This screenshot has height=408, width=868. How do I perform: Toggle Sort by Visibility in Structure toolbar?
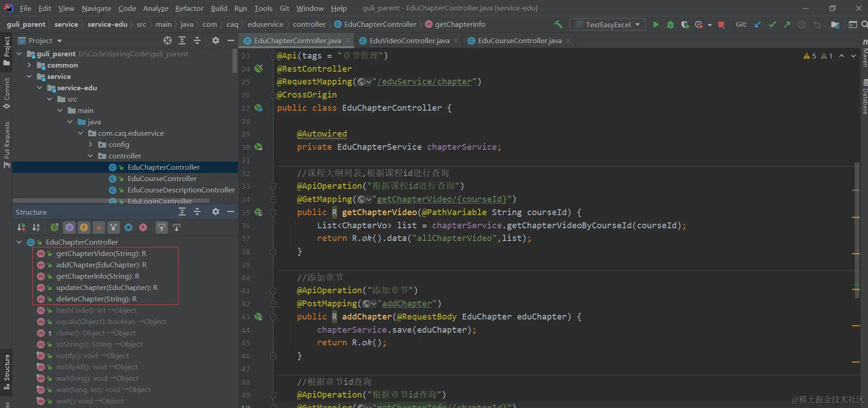click(x=21, y=227)
